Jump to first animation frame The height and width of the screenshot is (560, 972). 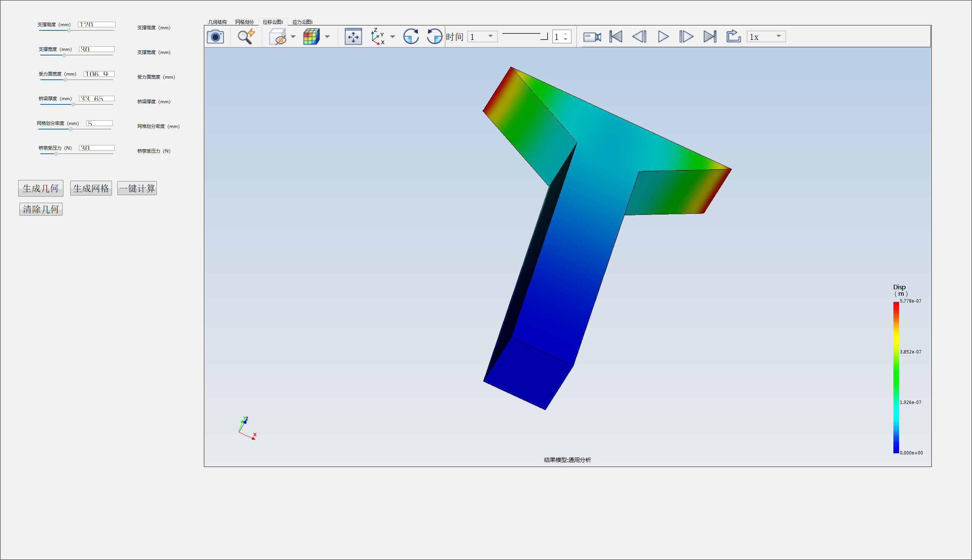[x=616, y=37]
